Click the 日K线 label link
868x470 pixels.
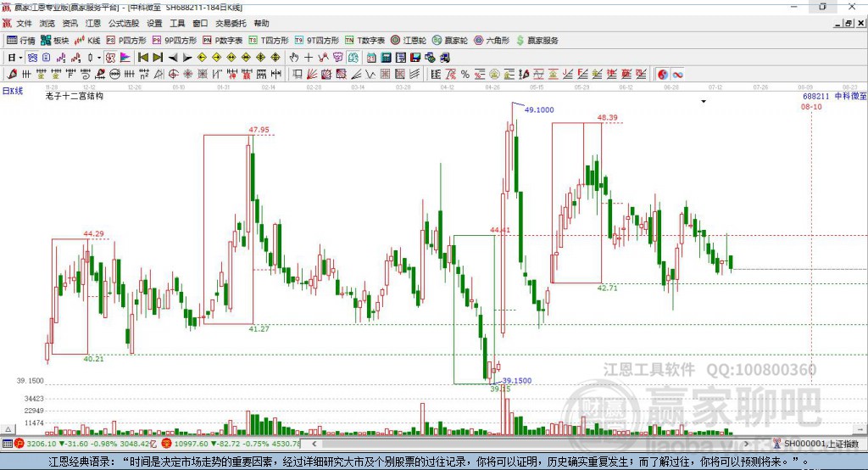click(13, 91)
